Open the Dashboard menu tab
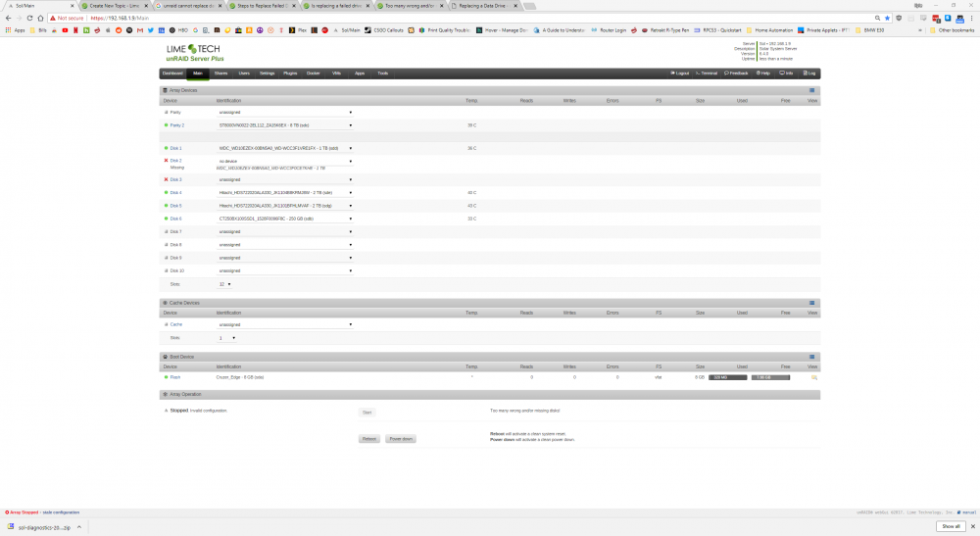 172,73
